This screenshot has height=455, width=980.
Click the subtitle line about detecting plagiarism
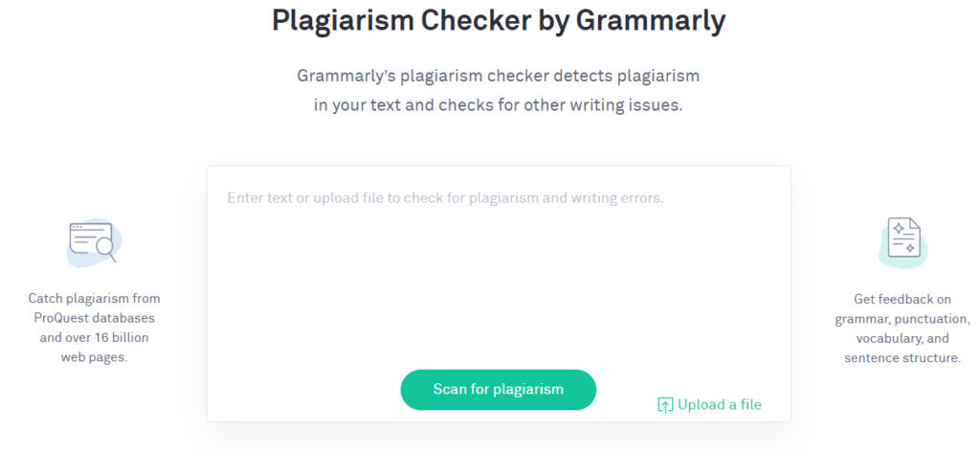point(498,77)
